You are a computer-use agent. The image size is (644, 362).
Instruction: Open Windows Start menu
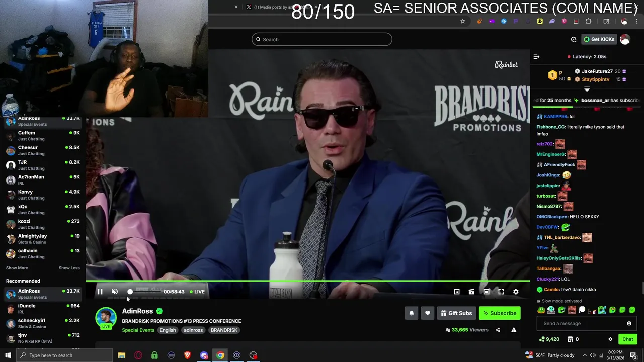click(8, 355)
